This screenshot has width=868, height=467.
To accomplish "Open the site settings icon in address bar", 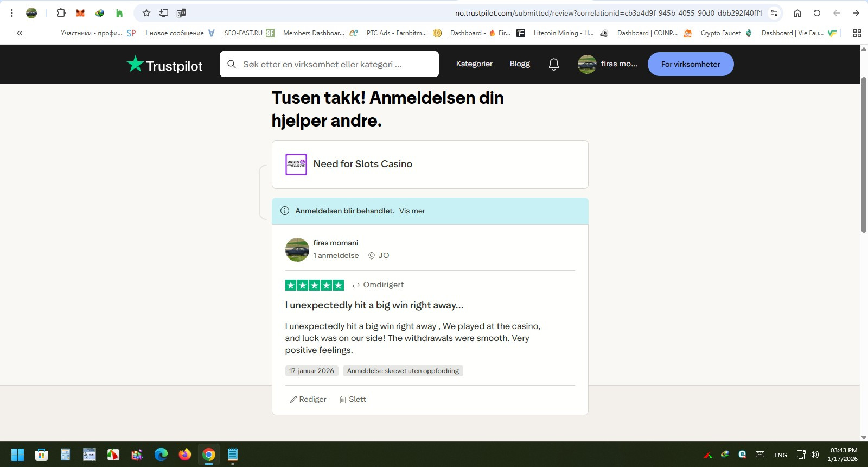I will (x=774, y=13).
